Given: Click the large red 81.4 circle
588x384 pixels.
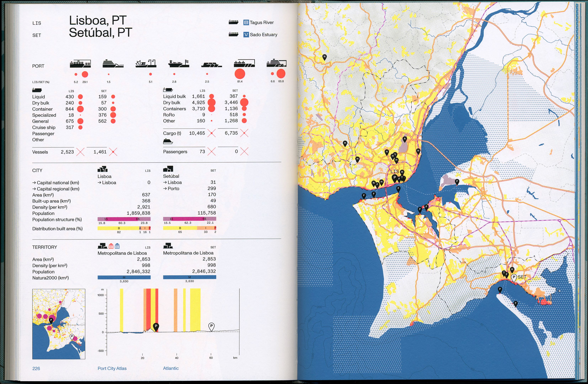Looking at the screenshot, I should (x=240, y=74).
